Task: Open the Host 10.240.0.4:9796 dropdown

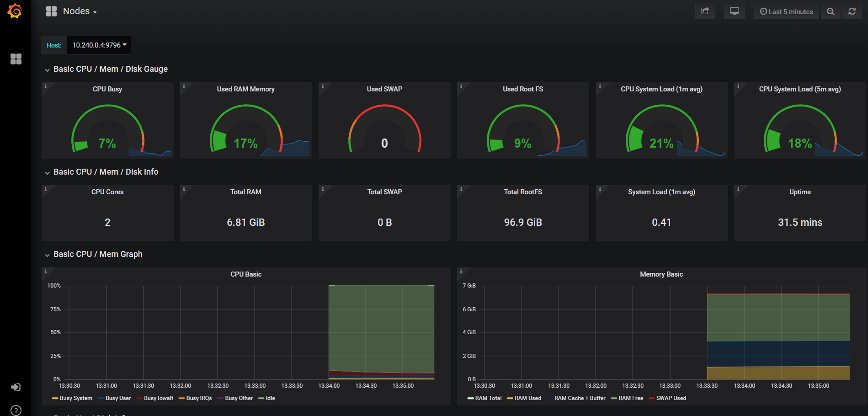Action: point(99,45)
